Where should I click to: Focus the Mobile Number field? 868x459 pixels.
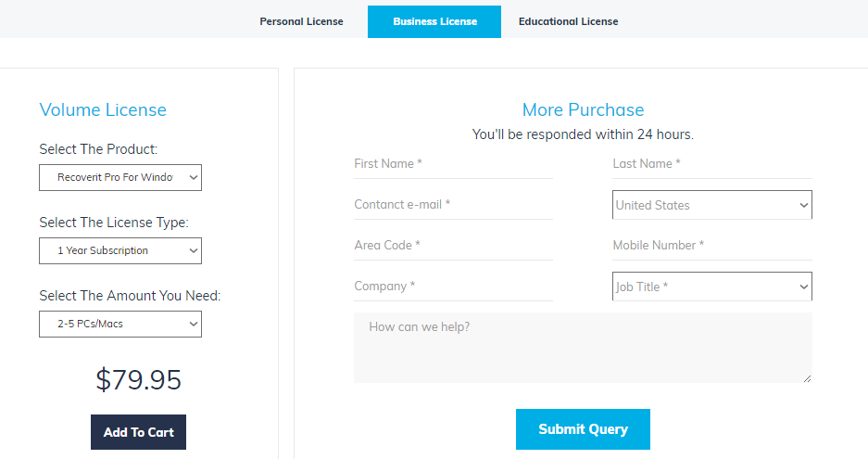711,246
